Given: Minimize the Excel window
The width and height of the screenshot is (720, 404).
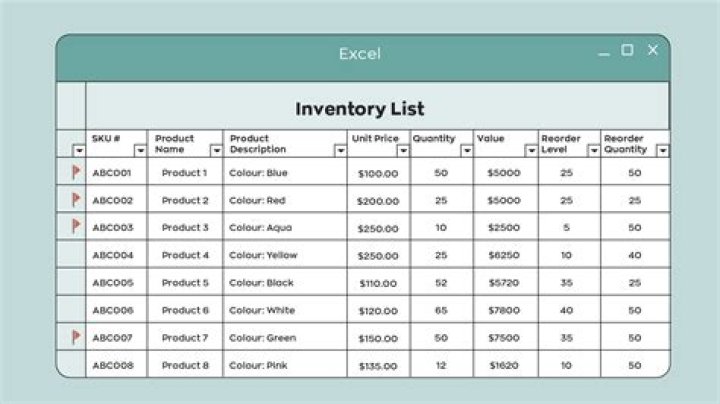Looking at the screenshot, I should point(603,53).
